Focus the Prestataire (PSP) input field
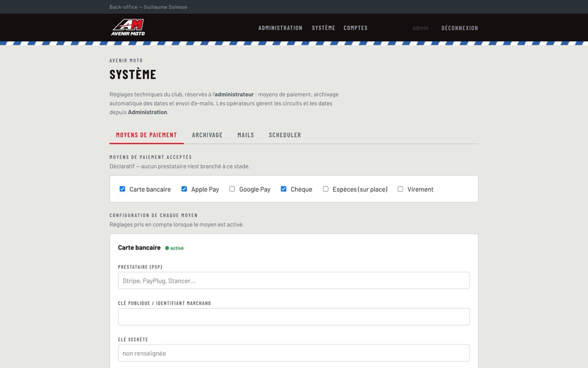The image size is (588, 368). click(x=294, y=281)
